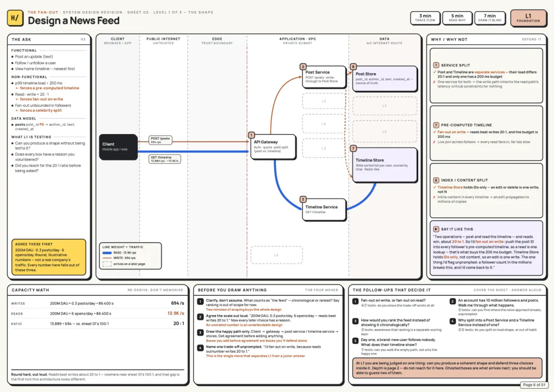Select the Timeline Service node

pyautogui.click(x=324, y=209)
